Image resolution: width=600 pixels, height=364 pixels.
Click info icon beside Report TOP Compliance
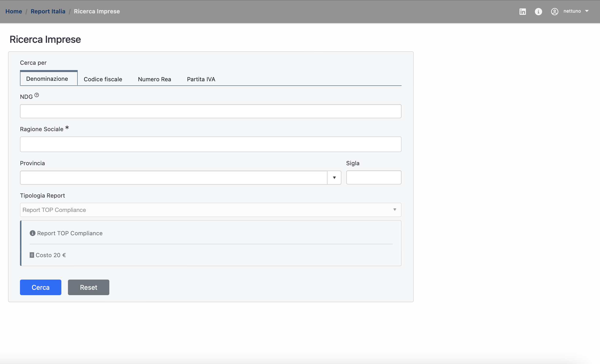(x=32, y=233)
